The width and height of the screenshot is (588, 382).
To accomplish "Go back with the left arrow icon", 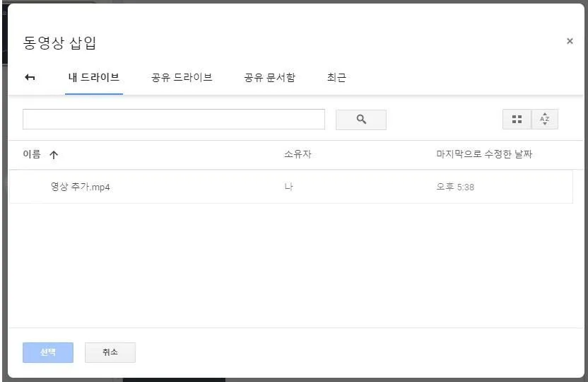I will tap(30, 77).
